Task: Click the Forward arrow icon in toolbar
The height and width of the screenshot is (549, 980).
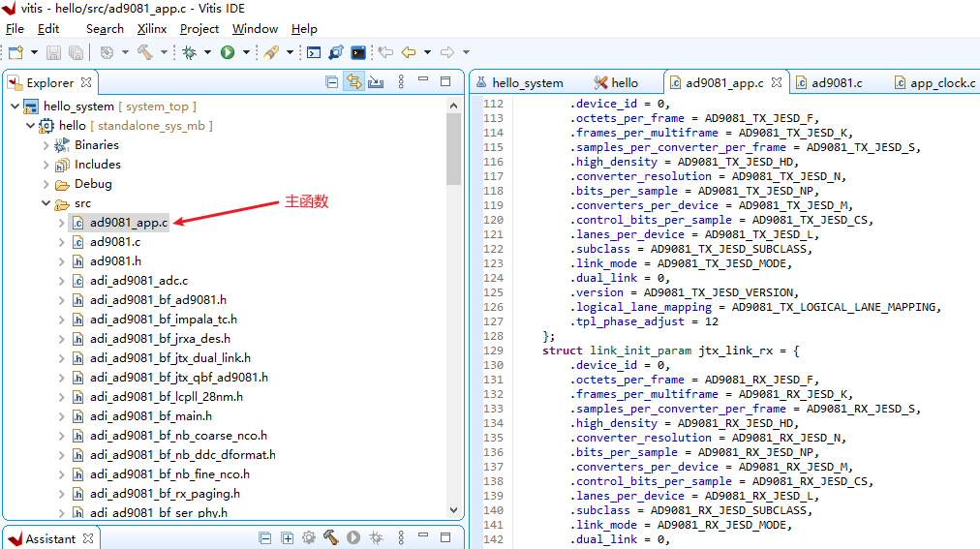Action: pos(446,52)
